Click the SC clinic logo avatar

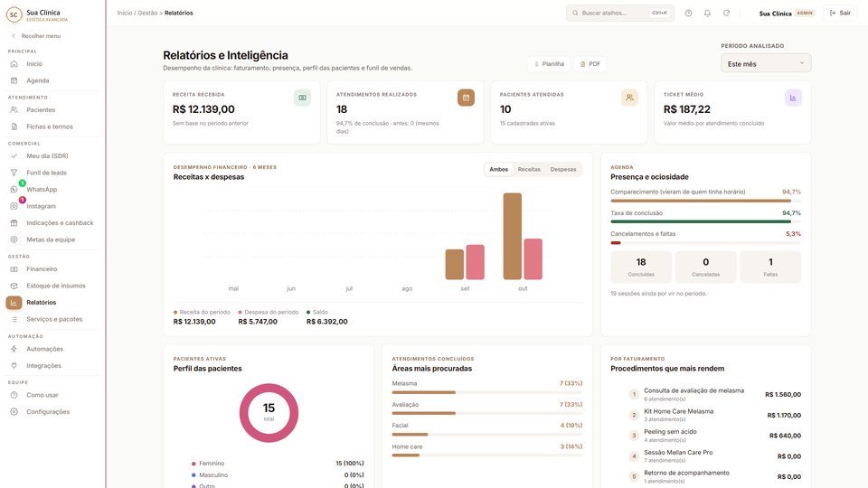pyautogui.click(x=14, y=14)
